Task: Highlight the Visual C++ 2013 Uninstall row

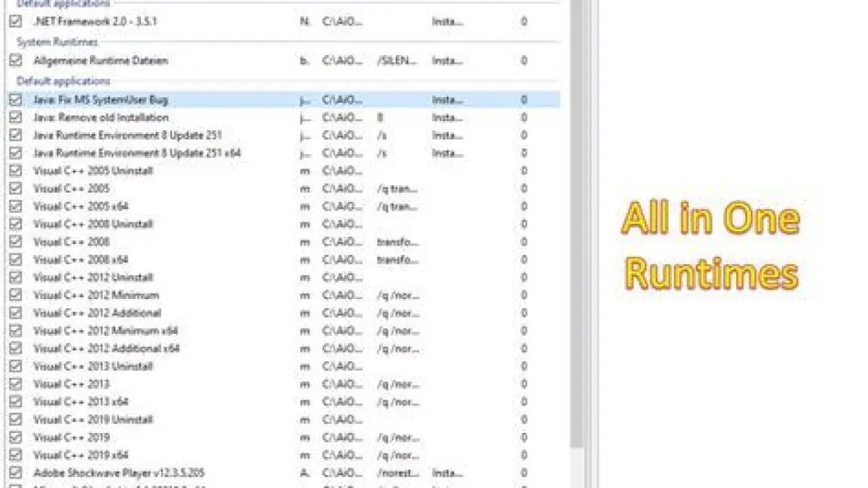Action: point(93,366)
